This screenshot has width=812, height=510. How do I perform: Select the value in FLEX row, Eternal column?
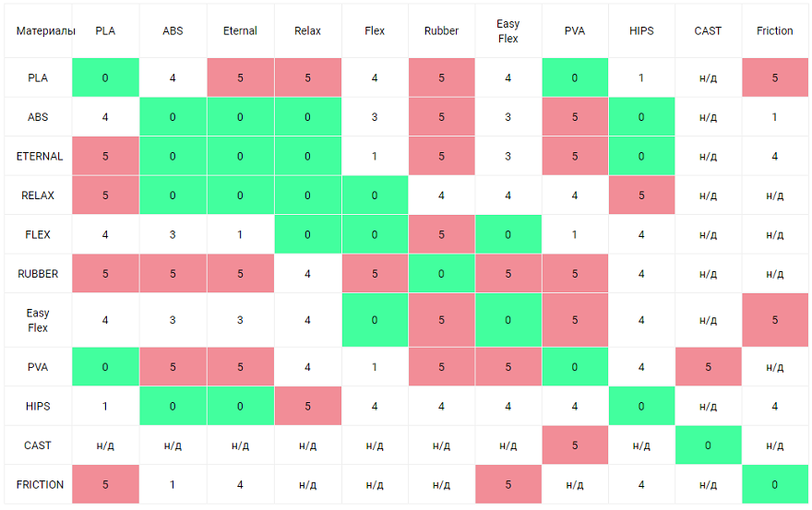click(x=240, y=235)
